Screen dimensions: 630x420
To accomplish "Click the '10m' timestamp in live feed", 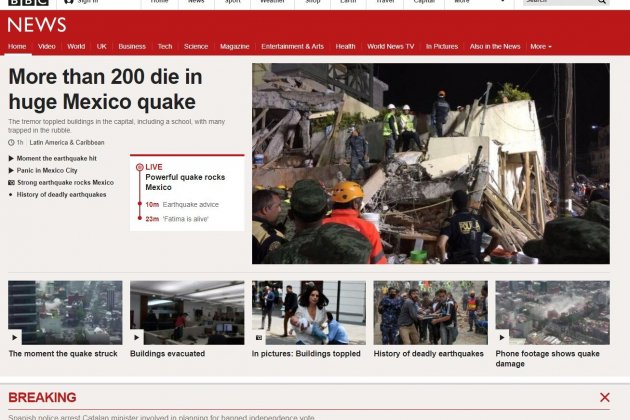I will coord(152,205).
